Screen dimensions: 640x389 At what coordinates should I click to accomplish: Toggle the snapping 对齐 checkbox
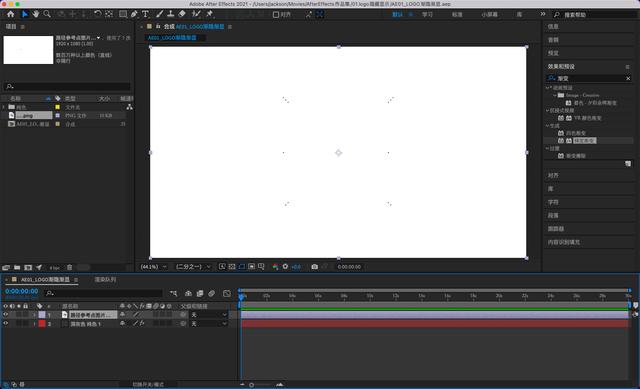pos(276,15)
